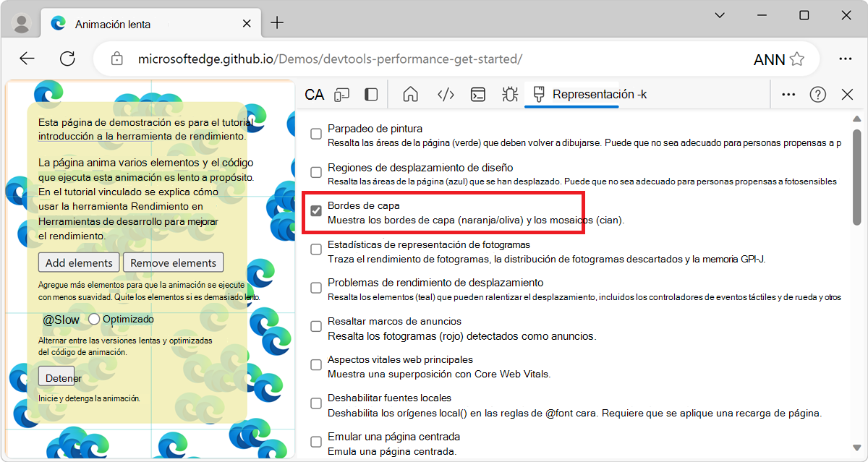This screenshot has width=868, height=462.
Task: Open the Elements tool icon
Action: tap(446, 94)
